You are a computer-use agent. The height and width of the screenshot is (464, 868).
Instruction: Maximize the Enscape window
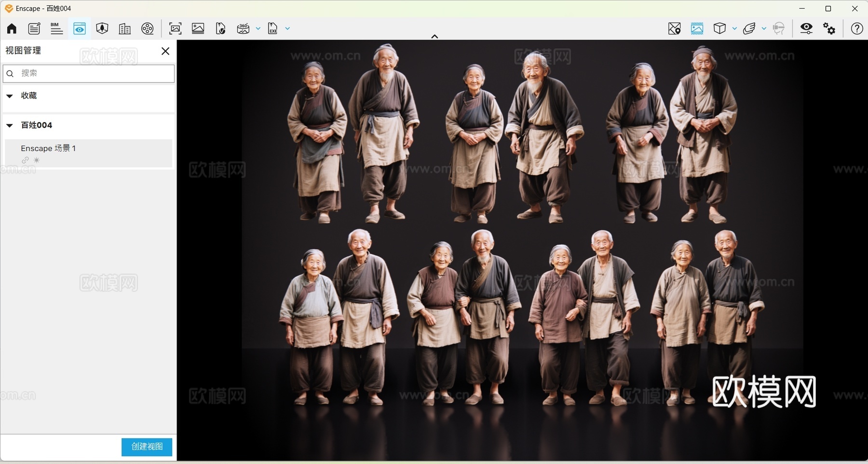tap(828, 9)
